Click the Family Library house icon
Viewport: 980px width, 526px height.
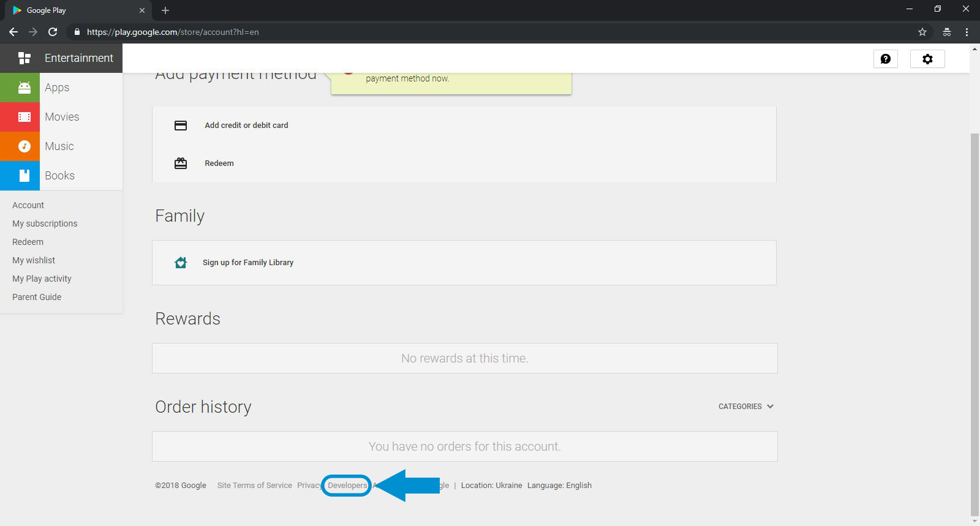click(x=181, y=262)
